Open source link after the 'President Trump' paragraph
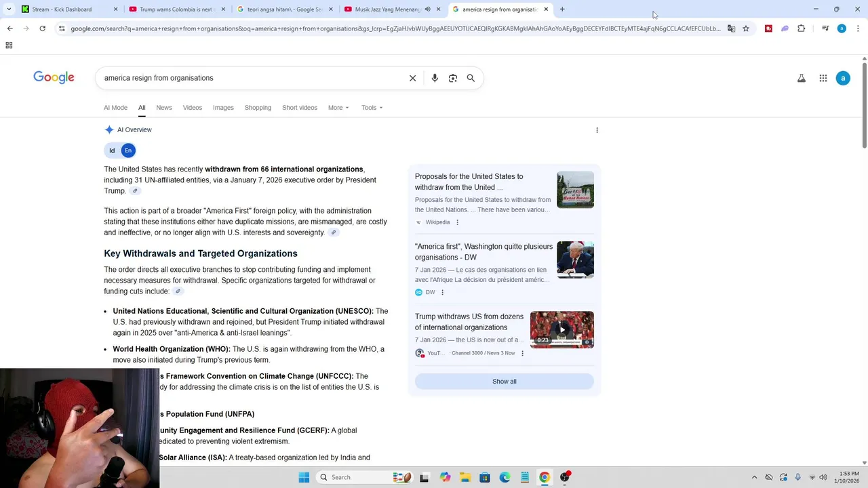The width and height of the screenshot is (868, 488). (135, 191)
